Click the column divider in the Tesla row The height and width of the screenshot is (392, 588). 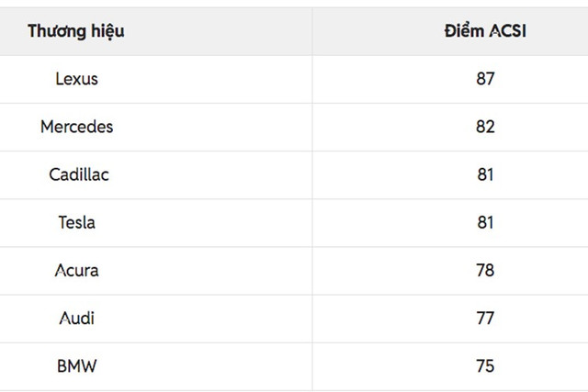pyautogui.click(x=311, y=222)
